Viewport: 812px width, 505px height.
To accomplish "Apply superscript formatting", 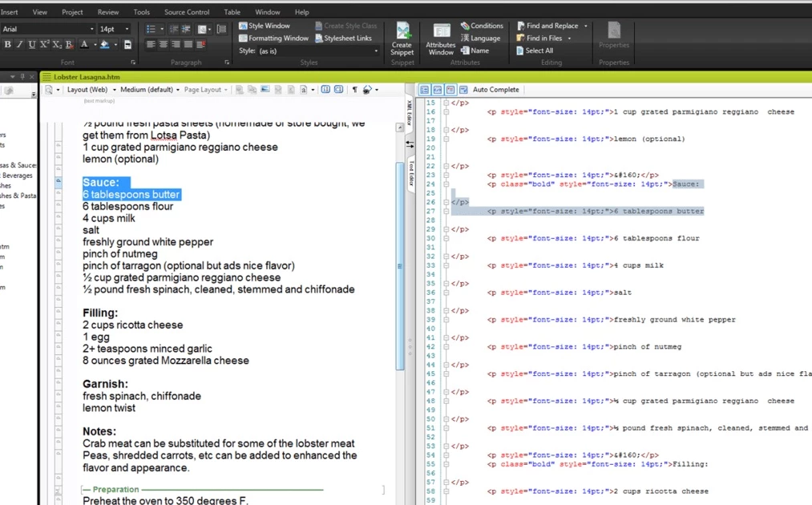I will pyautogui.click(x=44, y=44).
